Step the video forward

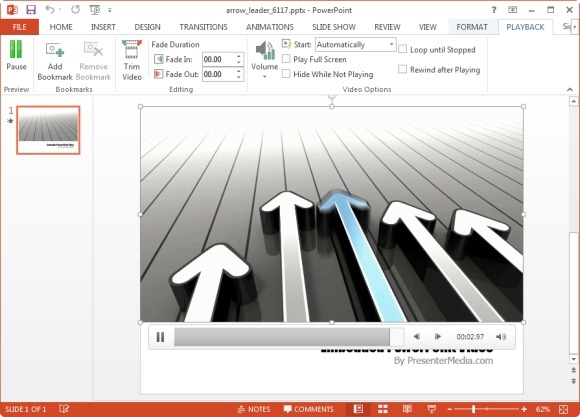pyautogui.click(x=438, y=336)
